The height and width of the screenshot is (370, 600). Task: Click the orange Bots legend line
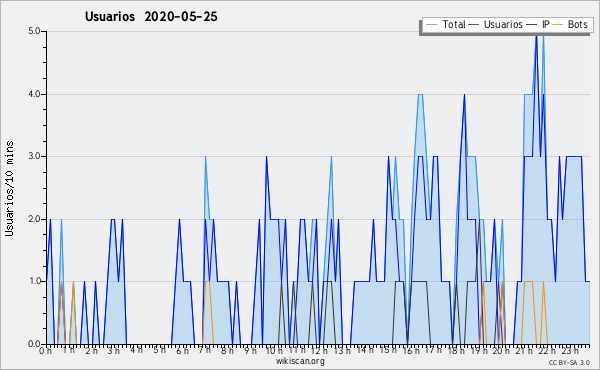(558, 25)
